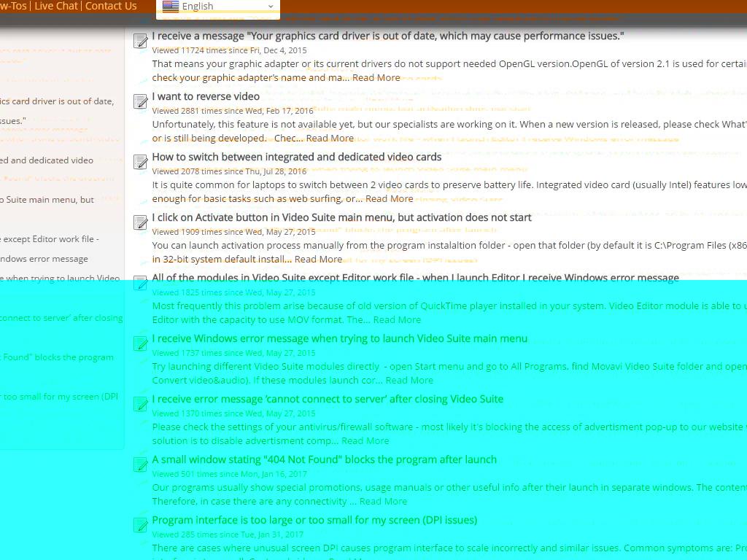Click "Viewed 1737 times since Wed, May 27, 2015"
This screenshot has width=747, height=560.
coord(233,352)
